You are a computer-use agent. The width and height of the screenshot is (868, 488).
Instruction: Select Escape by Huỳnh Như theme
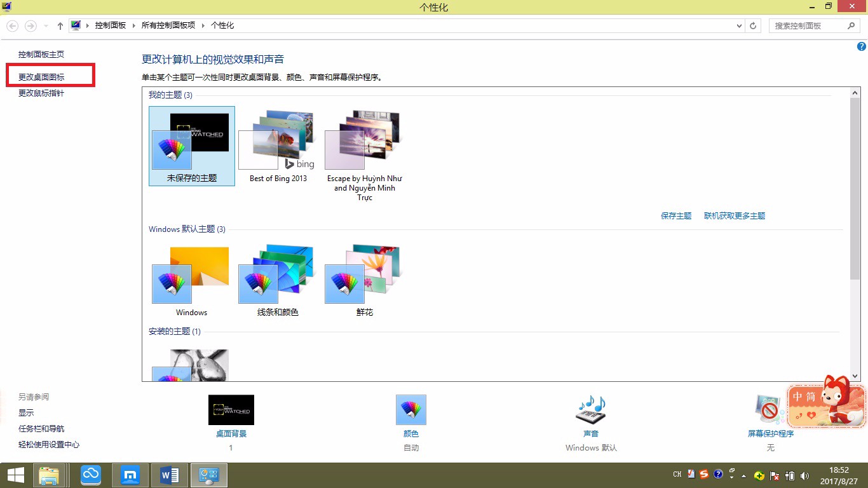tap(365, 154)
